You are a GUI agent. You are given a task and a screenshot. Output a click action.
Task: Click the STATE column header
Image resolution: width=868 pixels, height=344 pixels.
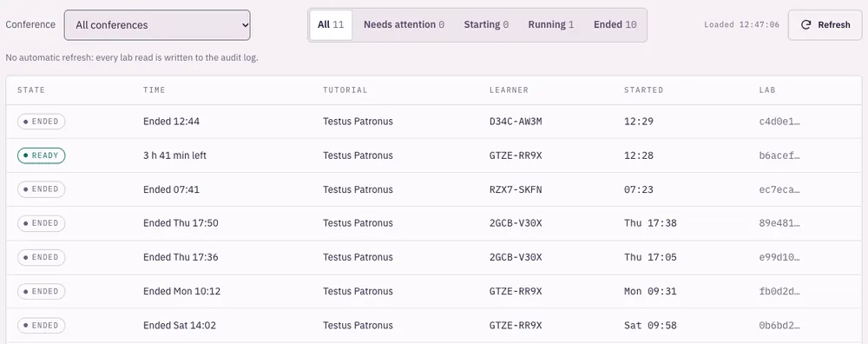coord(31,89)
